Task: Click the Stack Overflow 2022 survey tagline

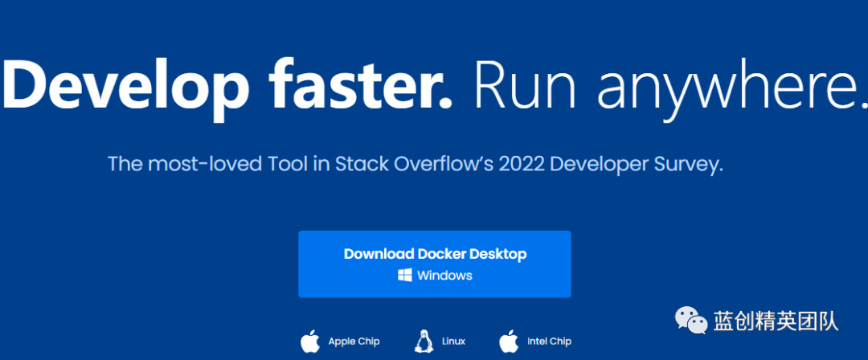Action: pos(416,165)
